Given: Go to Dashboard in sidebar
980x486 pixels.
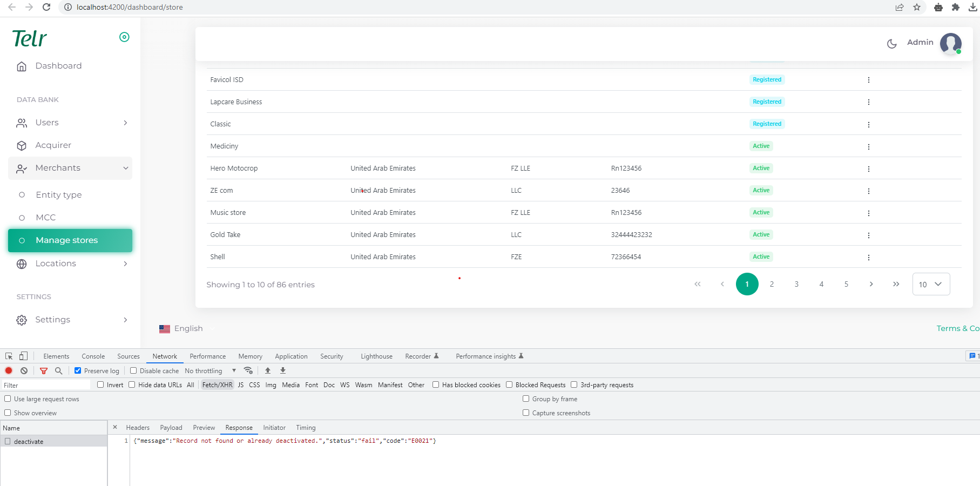Looking at the screenshot, I should coord(58,66).
